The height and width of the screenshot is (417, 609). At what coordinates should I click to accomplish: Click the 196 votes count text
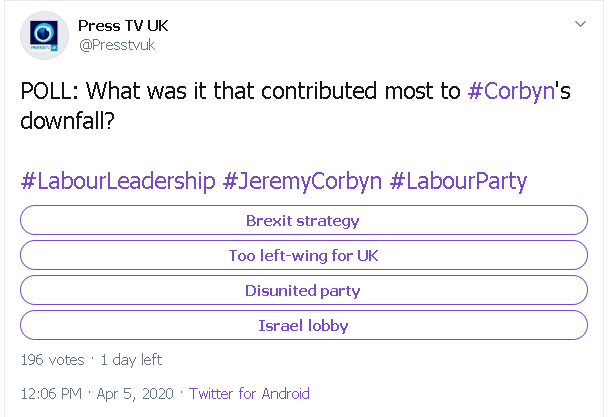[52, 359]
